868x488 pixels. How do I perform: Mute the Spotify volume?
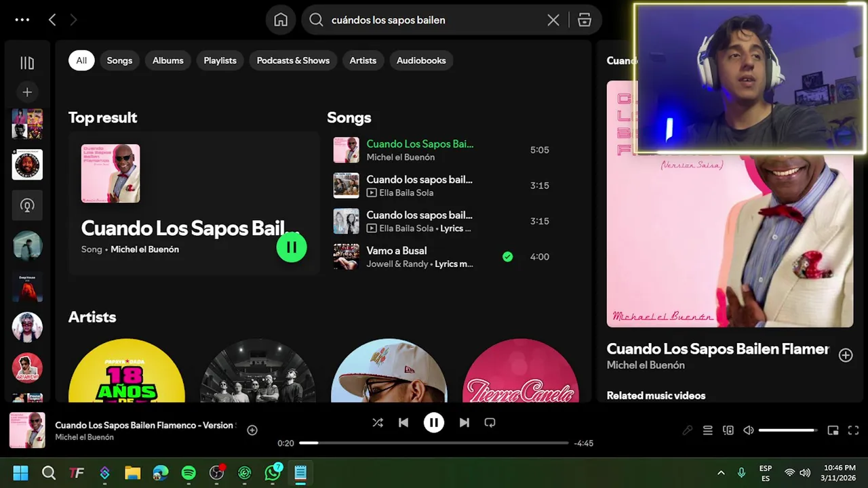(x=748, y=430)
